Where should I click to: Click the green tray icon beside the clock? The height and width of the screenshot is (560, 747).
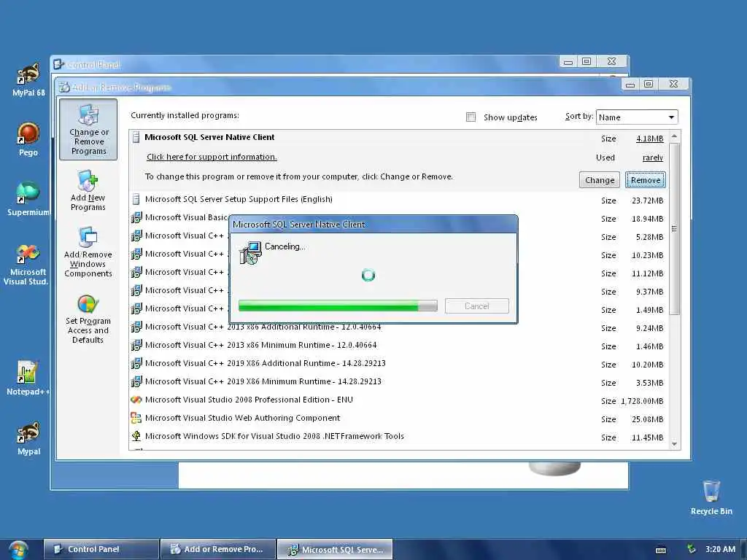point(691,549)
